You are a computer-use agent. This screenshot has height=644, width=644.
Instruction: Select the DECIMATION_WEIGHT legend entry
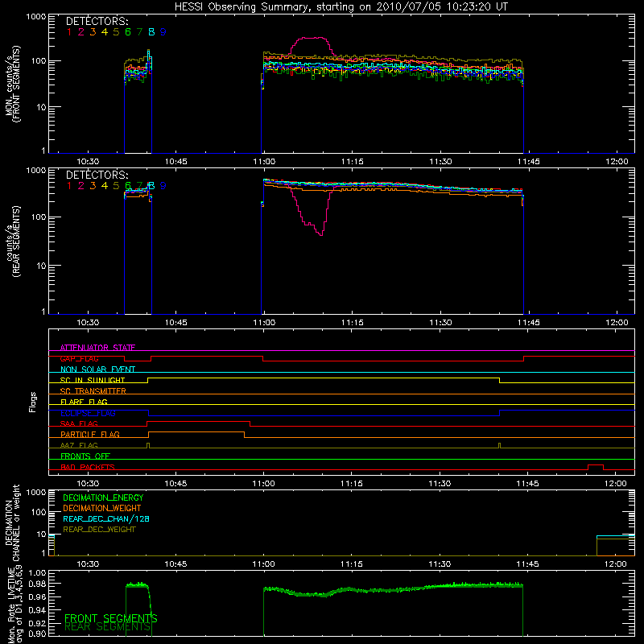(102, 509)
